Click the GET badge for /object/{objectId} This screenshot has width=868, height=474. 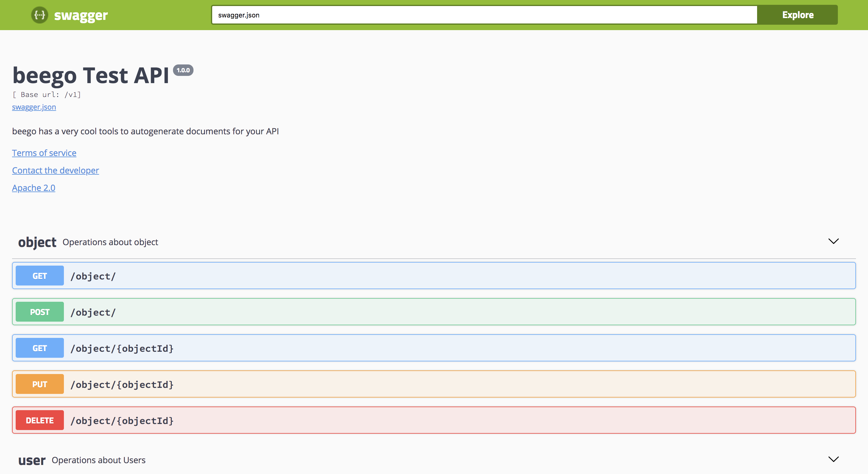pos(40,348)
